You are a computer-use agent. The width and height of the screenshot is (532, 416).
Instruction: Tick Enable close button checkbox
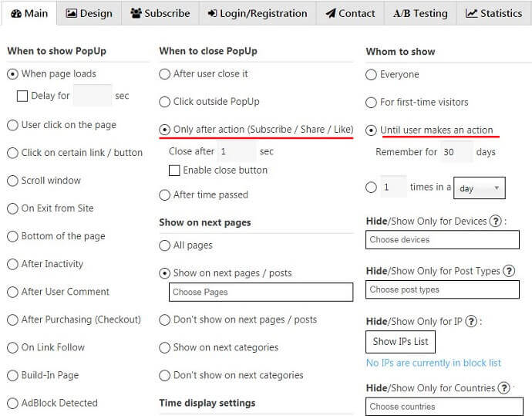click(174, 171)
